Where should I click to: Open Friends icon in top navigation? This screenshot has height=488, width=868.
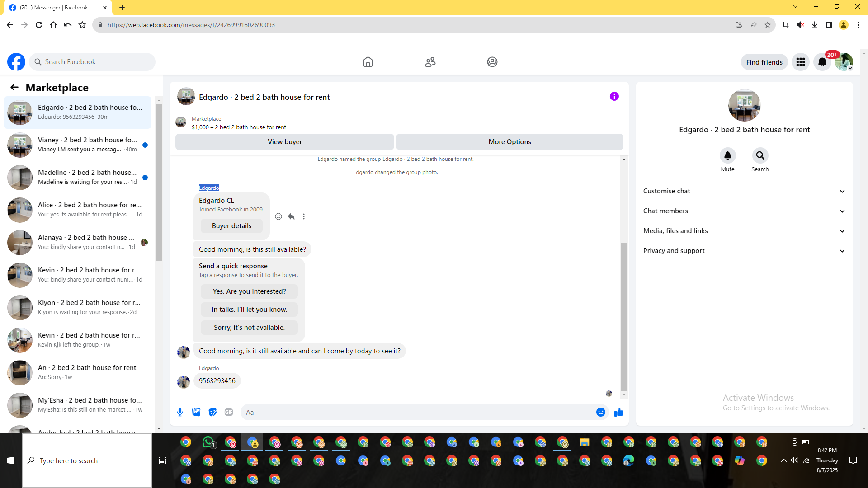(430, 62)
